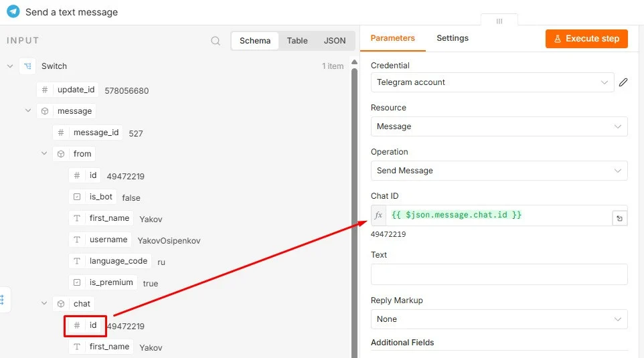644x358 pixels.
Task: Click the Additional Fields heading
Action: pyautogui.click(x=402, y=343)
